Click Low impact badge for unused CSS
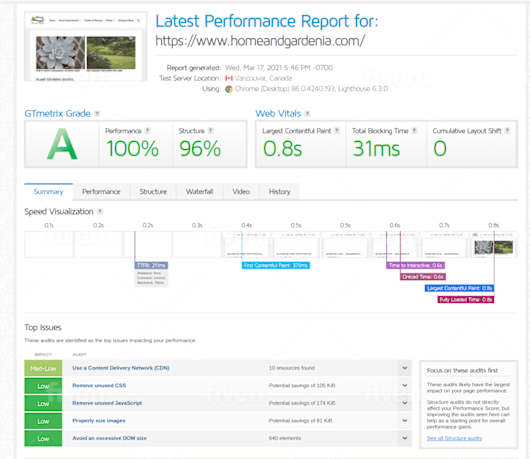The height and width of the screenshot is (459, 530). click(43, 386)
